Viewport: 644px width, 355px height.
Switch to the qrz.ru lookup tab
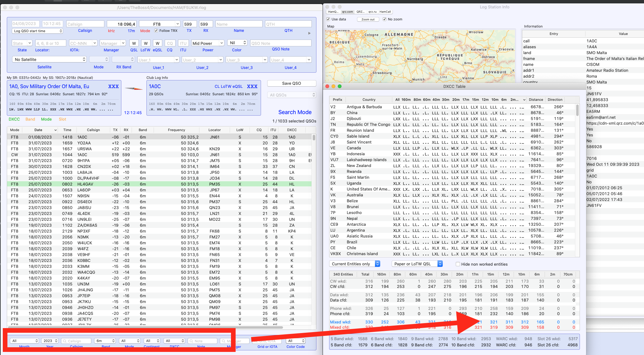click(x=372, y=12)
